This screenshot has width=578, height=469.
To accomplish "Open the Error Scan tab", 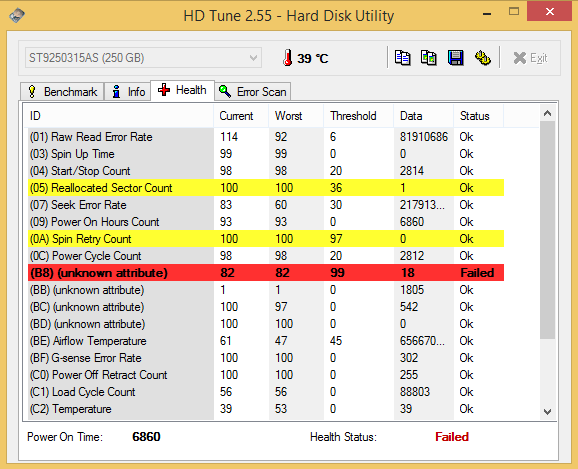I will pyautogui.click(x=253, y=91).
